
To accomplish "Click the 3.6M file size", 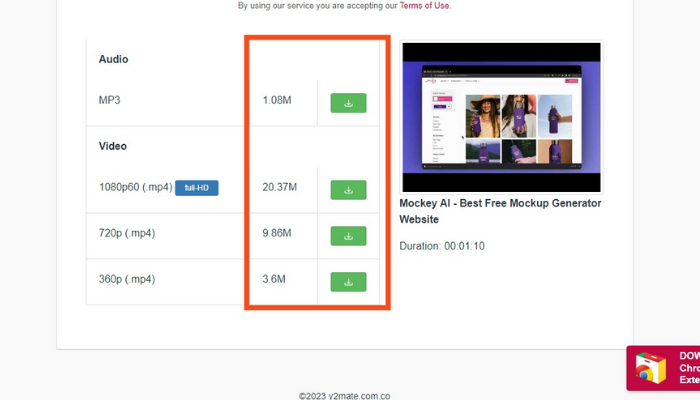I will tap(274, 279).
